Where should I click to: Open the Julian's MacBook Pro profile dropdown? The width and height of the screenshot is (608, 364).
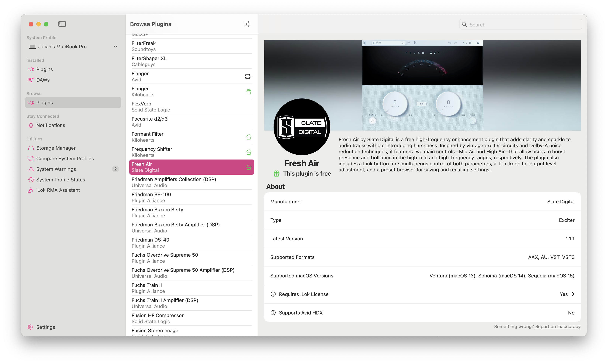(73, 47)
